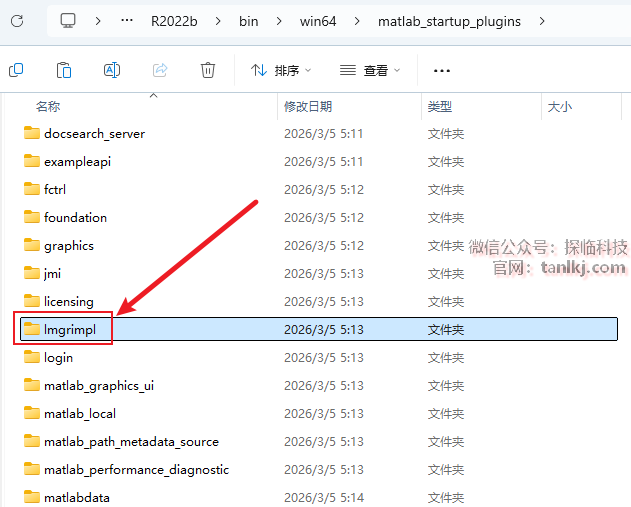
Task: Open the See more ellipsis toolbar menu
Action: pos(442,71)
